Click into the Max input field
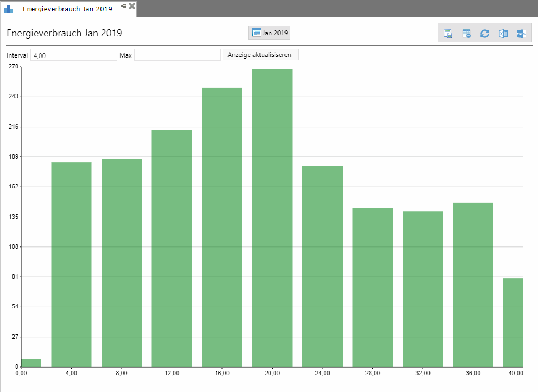This screenshot has height=392, width=538. click(177, 55)
